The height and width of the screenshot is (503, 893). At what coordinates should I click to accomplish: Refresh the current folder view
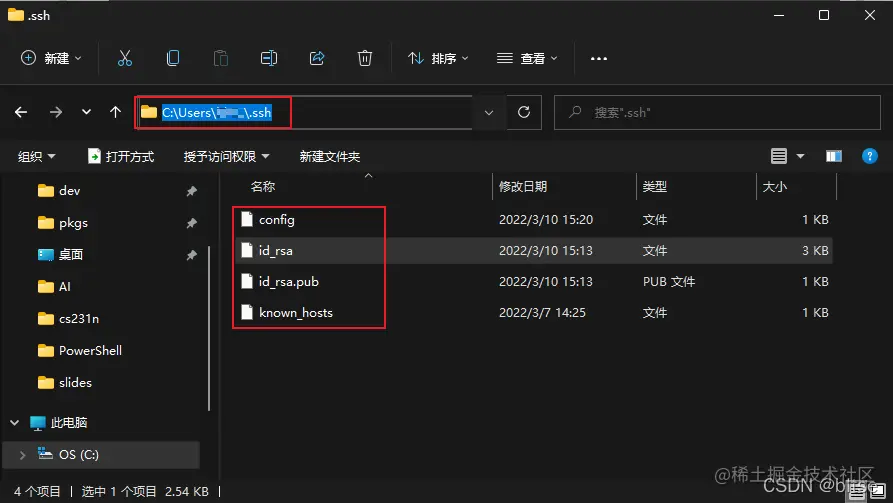click(x=524, y=112)
